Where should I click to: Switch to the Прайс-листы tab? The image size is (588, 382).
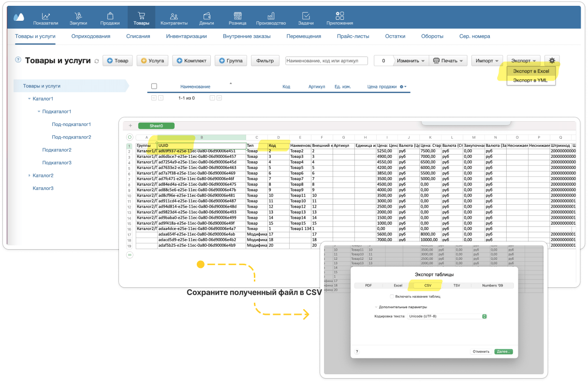pyautogui.click(x=353, y=36)
